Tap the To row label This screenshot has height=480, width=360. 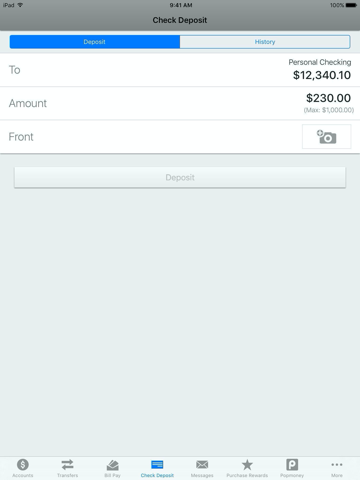(x=14, y=70)
